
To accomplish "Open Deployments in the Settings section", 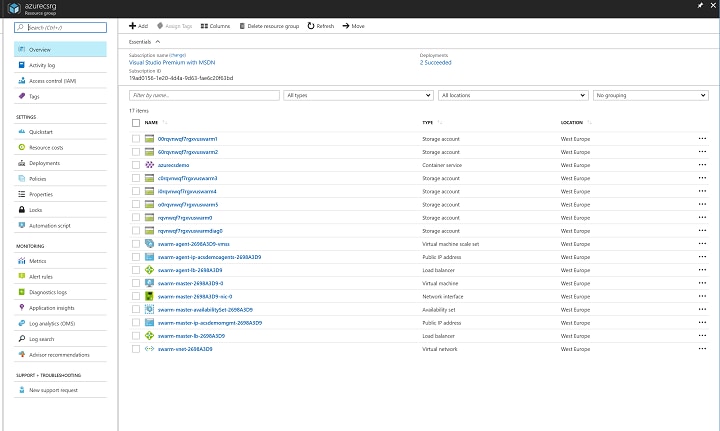I will click(60, 163).
